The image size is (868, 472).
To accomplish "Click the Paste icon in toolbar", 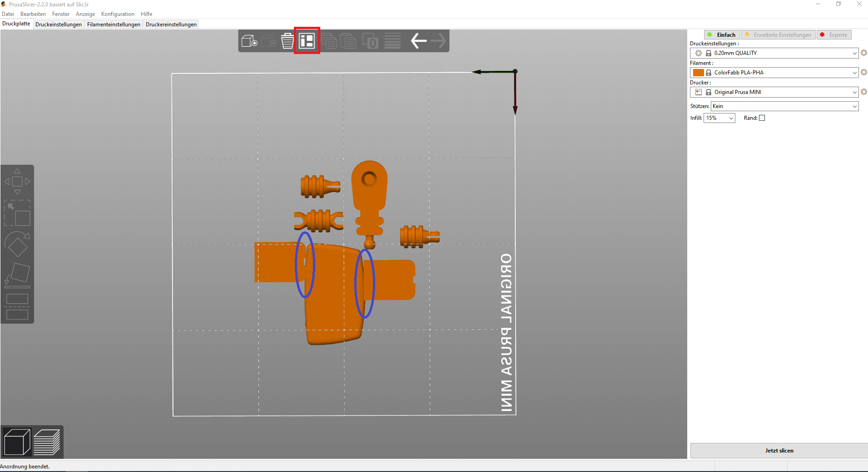I will click(x=348, y=41).
